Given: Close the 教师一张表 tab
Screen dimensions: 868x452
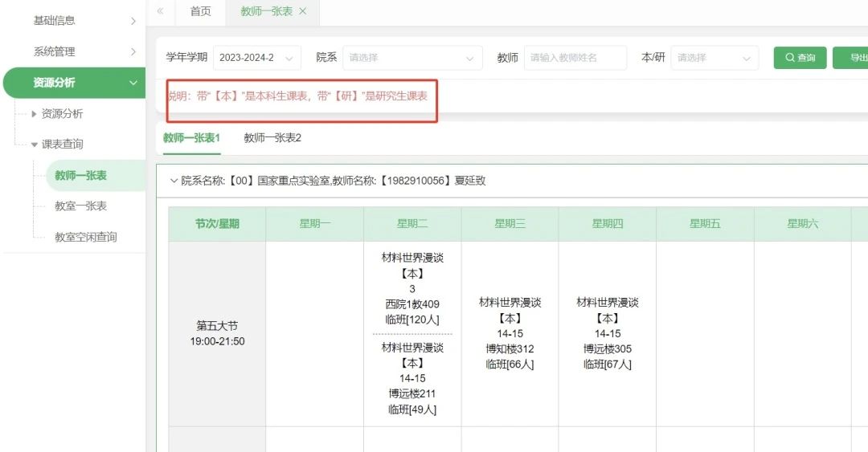Looking at the screenshot, I should [x=302, y=11].
